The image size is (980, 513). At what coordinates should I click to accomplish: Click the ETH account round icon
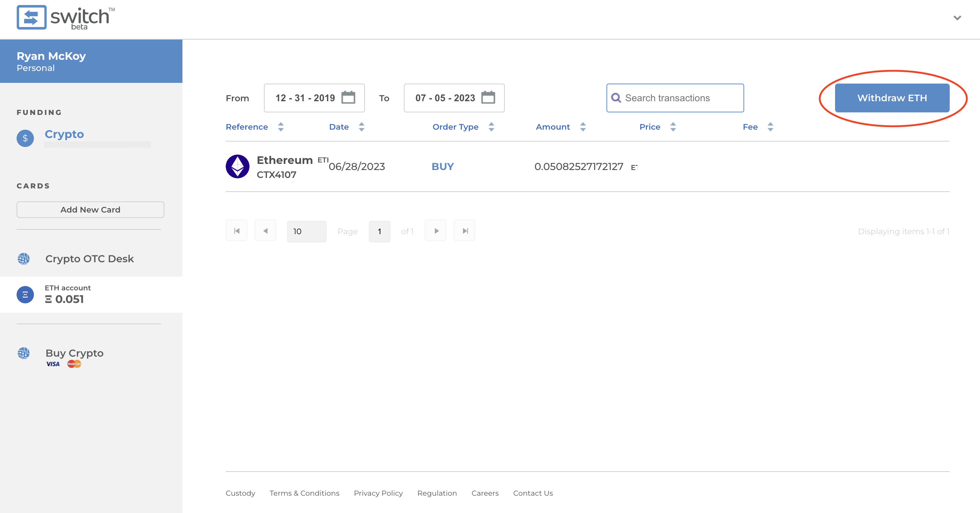[x=25, y=294]
